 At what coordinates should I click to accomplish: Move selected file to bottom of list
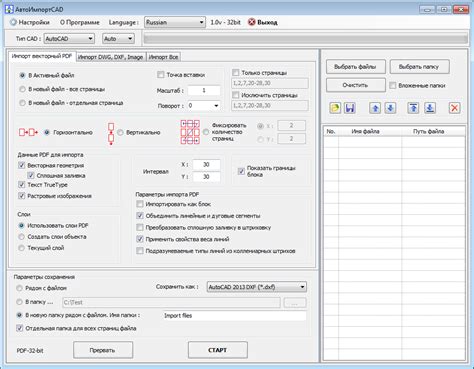(430, 108)
